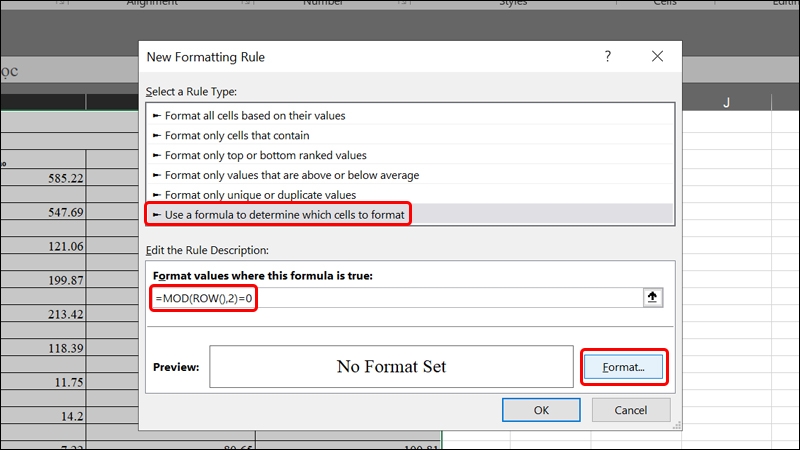The height and width of the screenshot is (450, 800).
Task: Select 'Format all cells based on their values'
Action: click(x=410, y=115)
